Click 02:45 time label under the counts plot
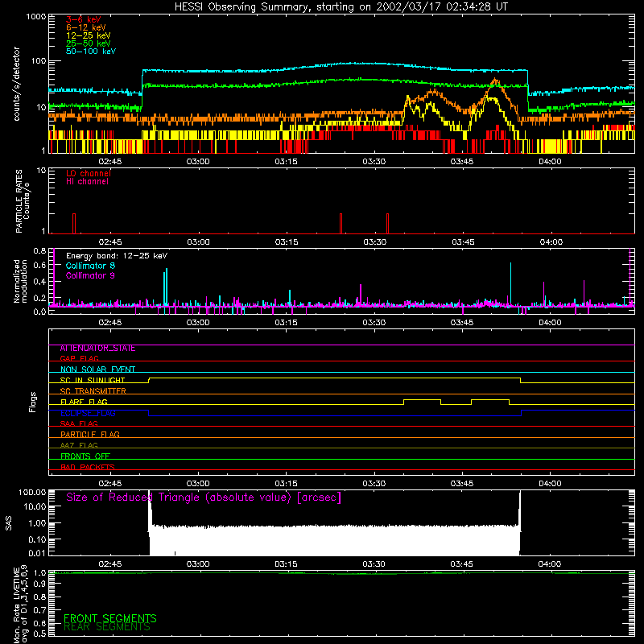Screen dimensions: 644x644 coord(110,162)
